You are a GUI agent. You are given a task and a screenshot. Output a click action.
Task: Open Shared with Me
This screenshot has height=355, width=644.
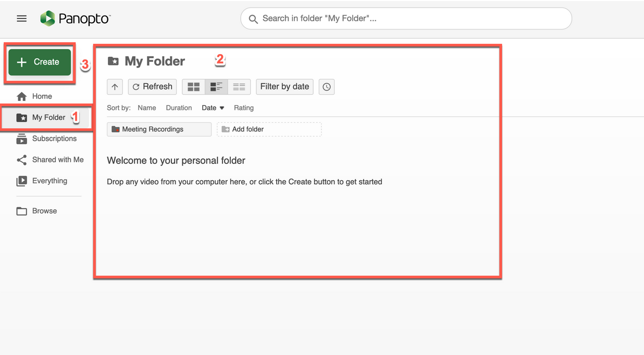tap(50, 160)
